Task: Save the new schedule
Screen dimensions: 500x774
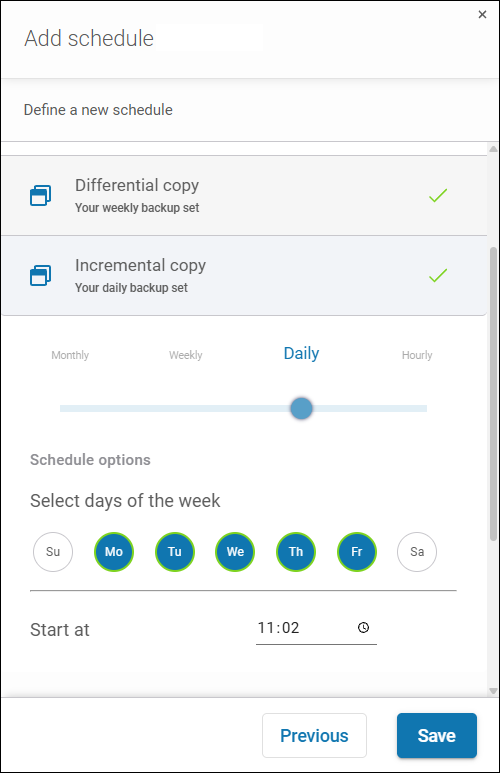Action: coord(437,735)
